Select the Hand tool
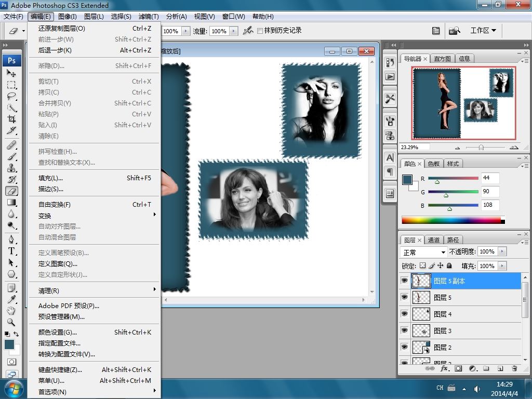Image resolution: width=532 pixels, height=399 pixels. point(11,311)
